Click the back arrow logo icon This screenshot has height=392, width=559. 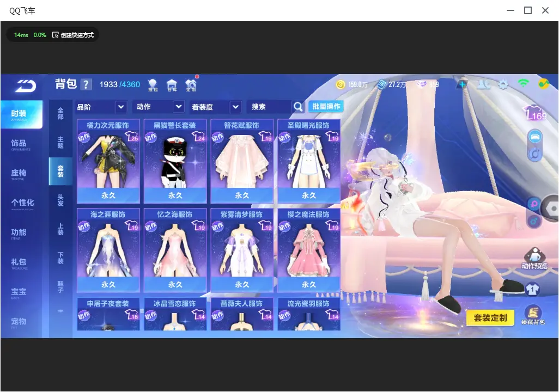click(25, 85)
